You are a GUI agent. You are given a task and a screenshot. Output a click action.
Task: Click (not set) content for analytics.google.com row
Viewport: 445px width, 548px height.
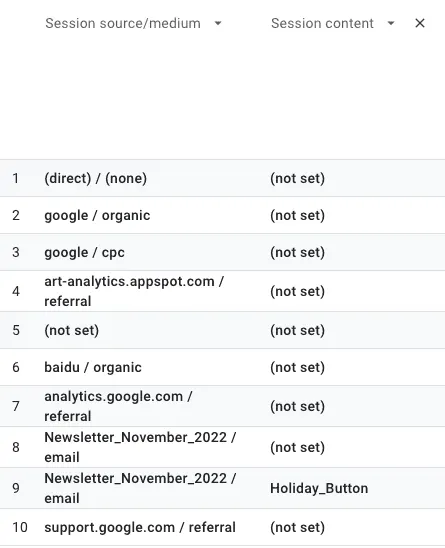pyautogui.click(x=297, y=406)
